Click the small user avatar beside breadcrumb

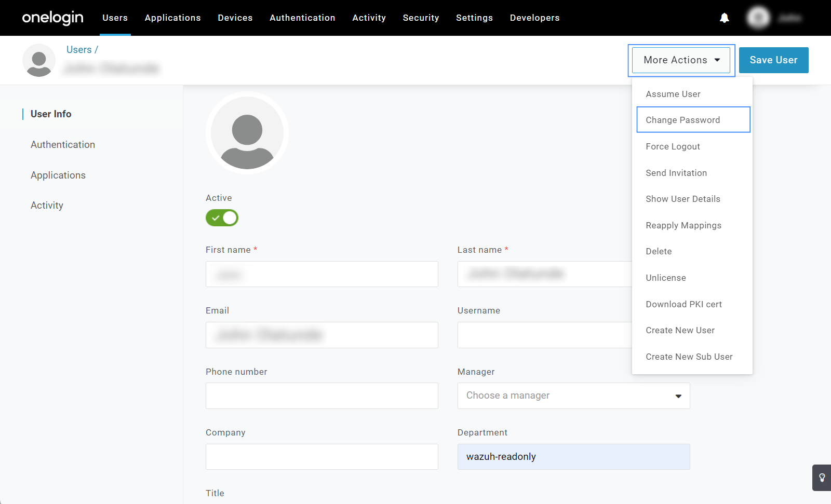[39, 60]
